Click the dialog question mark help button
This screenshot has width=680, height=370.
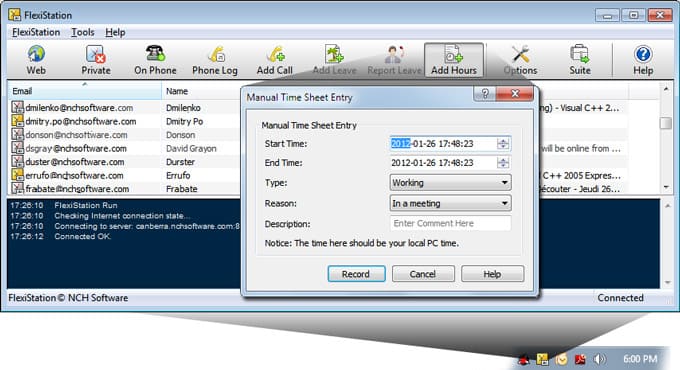pyautogui.click(x=485, y=93)
